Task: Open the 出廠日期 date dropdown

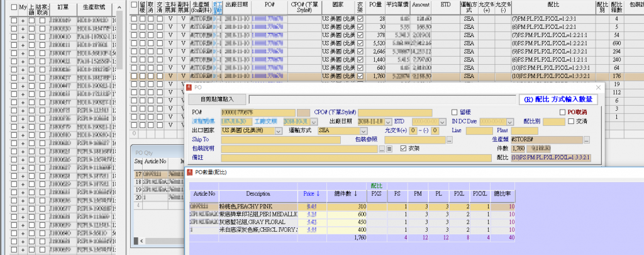Action: pos(387,122)
